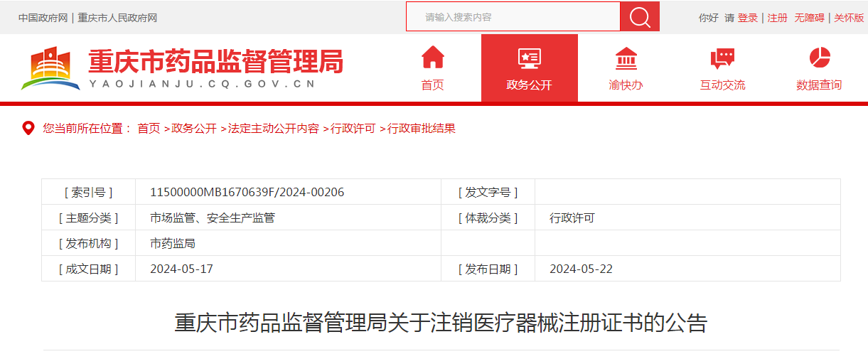This screenshot has width=868, height=354.
Task: Switch to 关怀版 care mode
Action: click(x=849, y=18)
